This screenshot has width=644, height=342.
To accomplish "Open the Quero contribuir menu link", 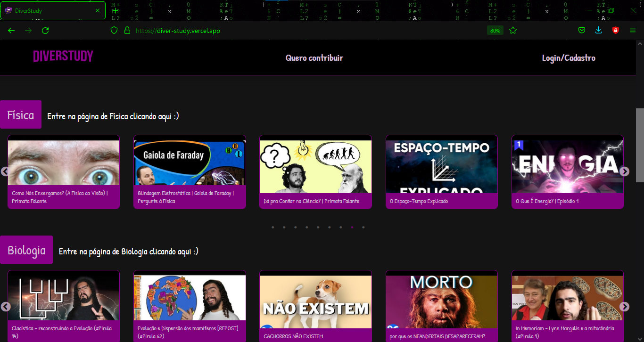I will click(x=314, y=58).
